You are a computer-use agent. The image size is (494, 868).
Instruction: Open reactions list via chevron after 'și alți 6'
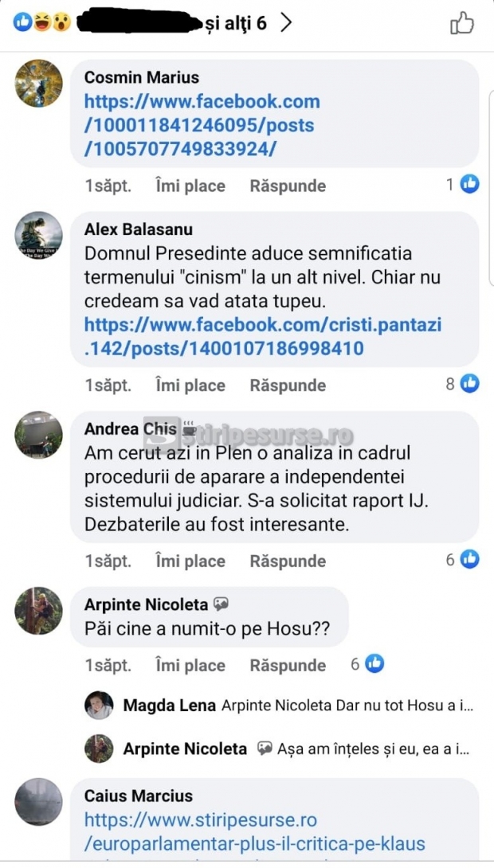[x=286, y=23]
